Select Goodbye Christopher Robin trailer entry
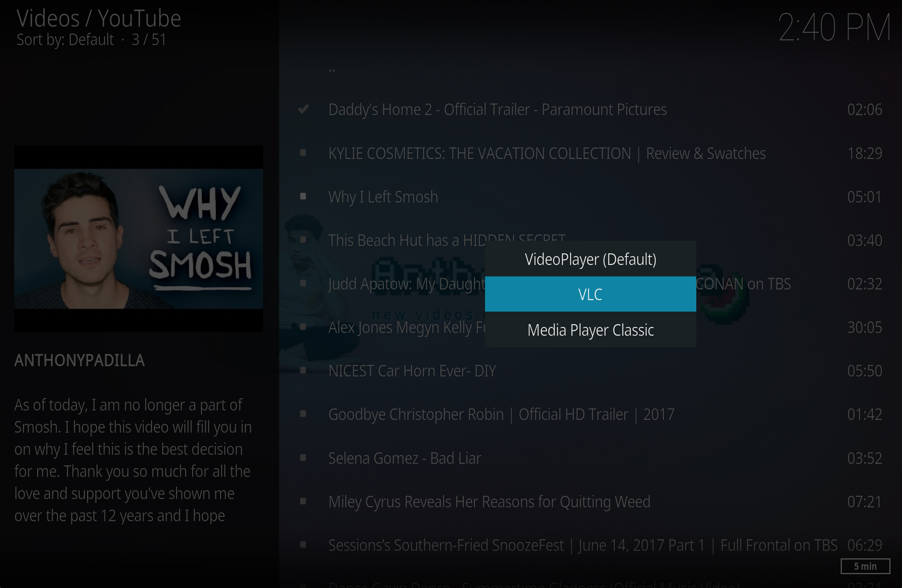The width and height of the screenshot is (902, 588). click(501, 414)
